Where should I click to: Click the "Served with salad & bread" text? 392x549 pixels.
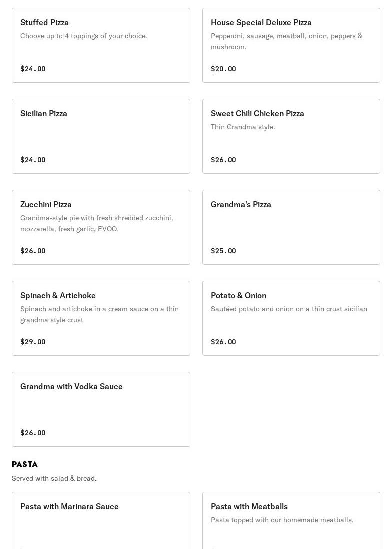[54, 478]
